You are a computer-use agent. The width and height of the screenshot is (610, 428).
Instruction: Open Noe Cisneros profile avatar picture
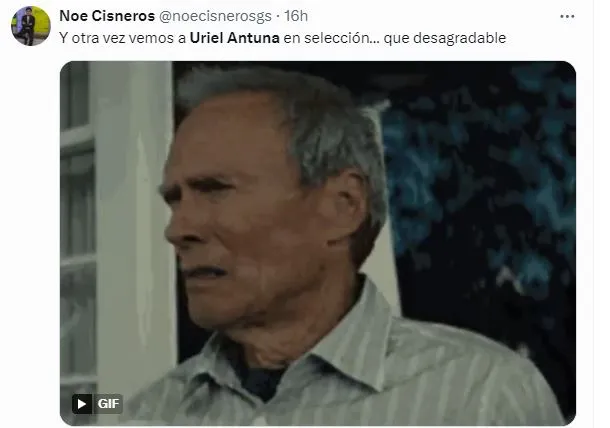[x=31, y=26]
